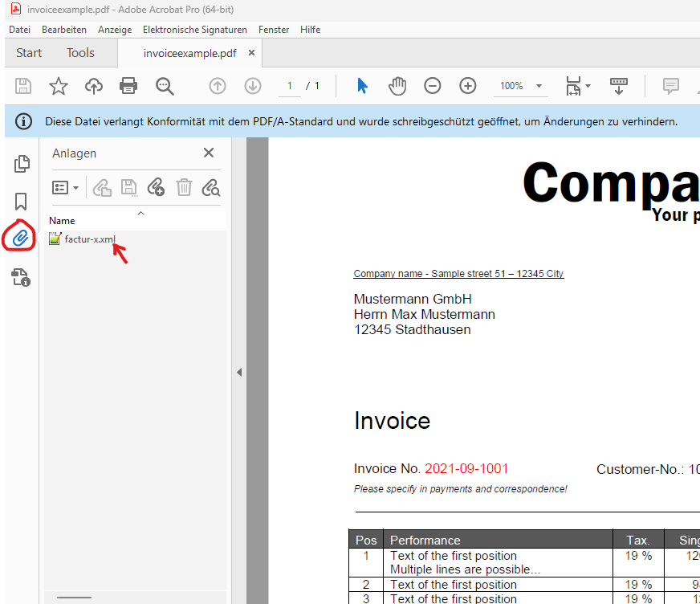The image size is (700, 604).
Task: Print the document with printer icon
Action: [x=128, y=86]
